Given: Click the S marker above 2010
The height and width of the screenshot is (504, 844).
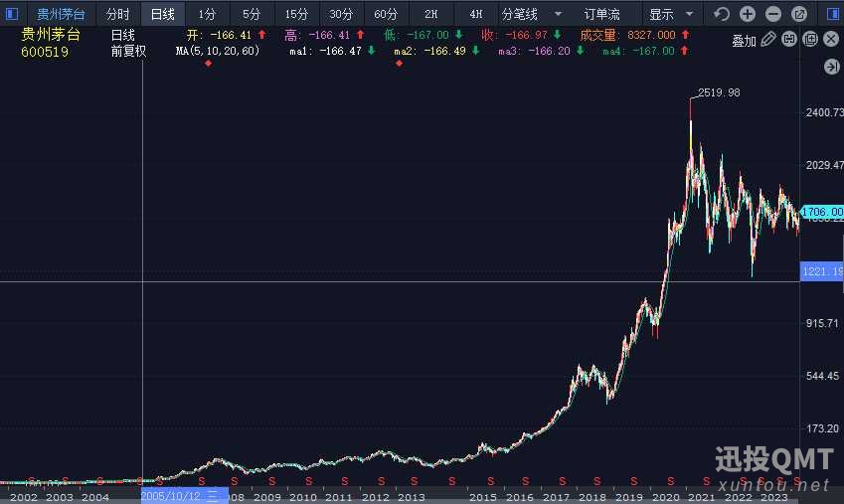Looking at the screenshot, I should [308, 481].
